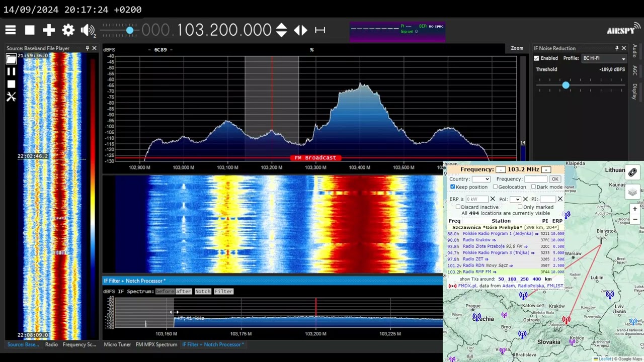Toggle the center tuning bracket icon
Viewport: 644px width, 362px height.
pos(320,30)
